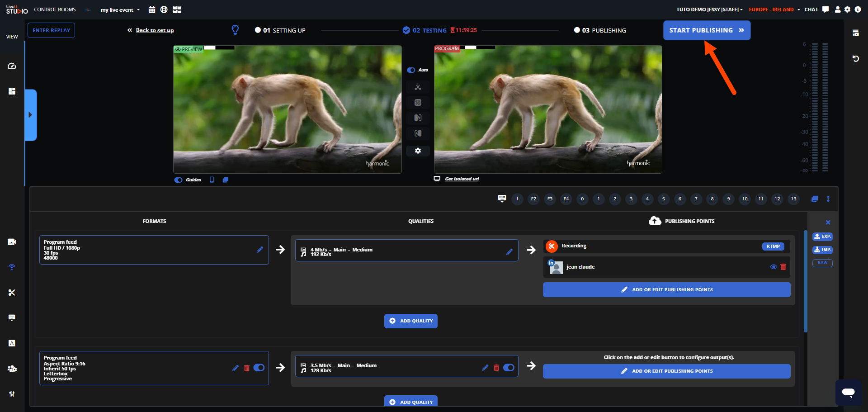The width and height of the screenshot is (868, 412).
Task: Select the 01 Setting Up step
Action: (x=280, y=30)
